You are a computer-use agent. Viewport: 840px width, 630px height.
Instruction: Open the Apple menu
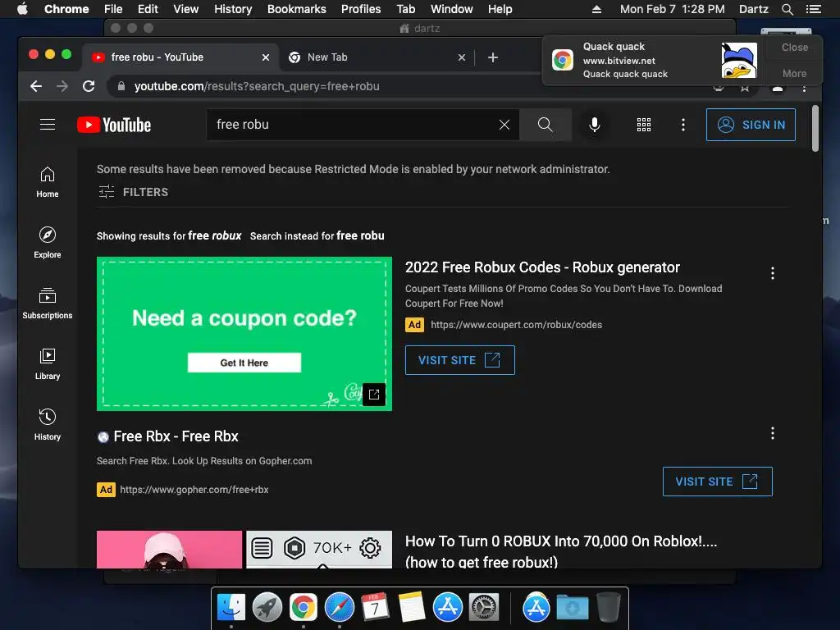22,9
